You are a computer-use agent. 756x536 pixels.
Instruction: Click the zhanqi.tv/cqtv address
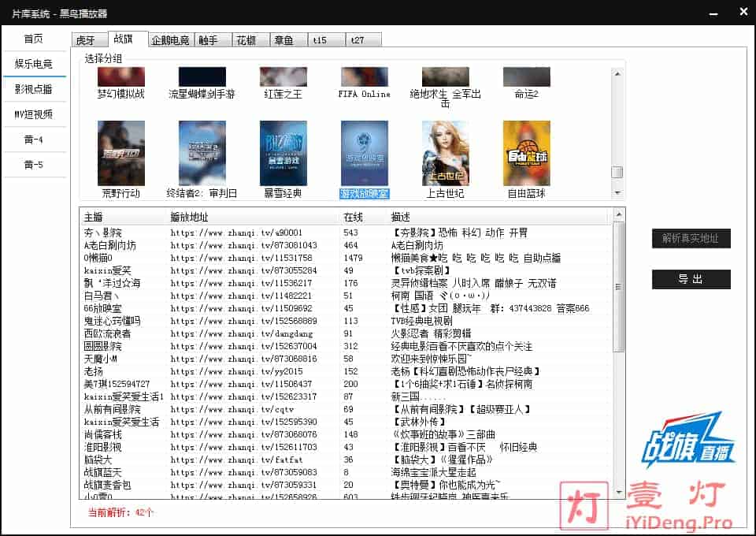click(232, 410)
